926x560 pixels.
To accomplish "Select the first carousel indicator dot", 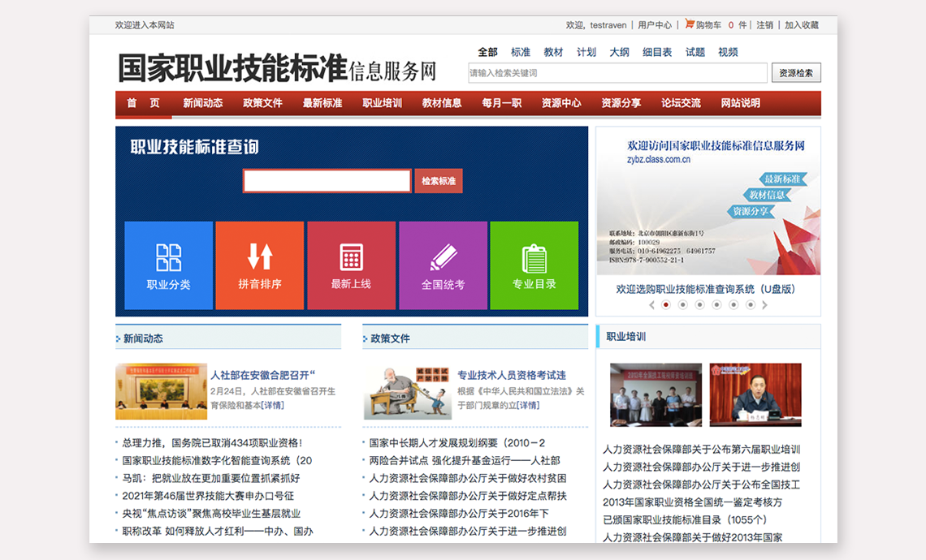I will click(666, 305).
